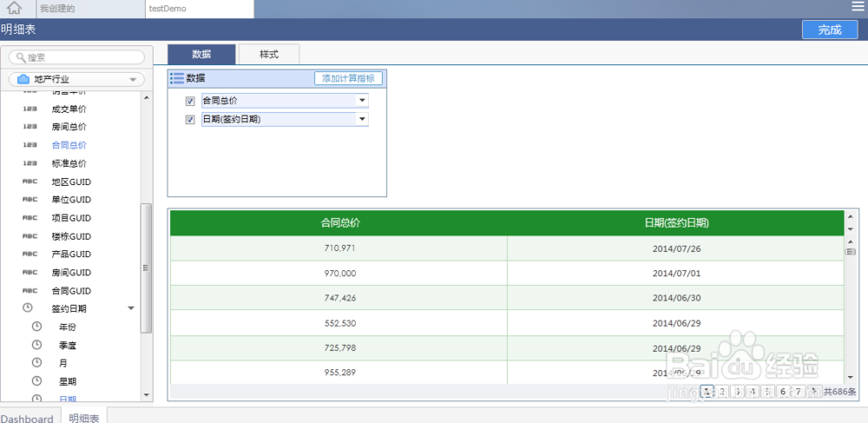Image resolution: width=868 pixels, height=423 pixels.
Task: Click the table cell 2014/07/01
Action: pyautogui.click(x=676, y=273)
